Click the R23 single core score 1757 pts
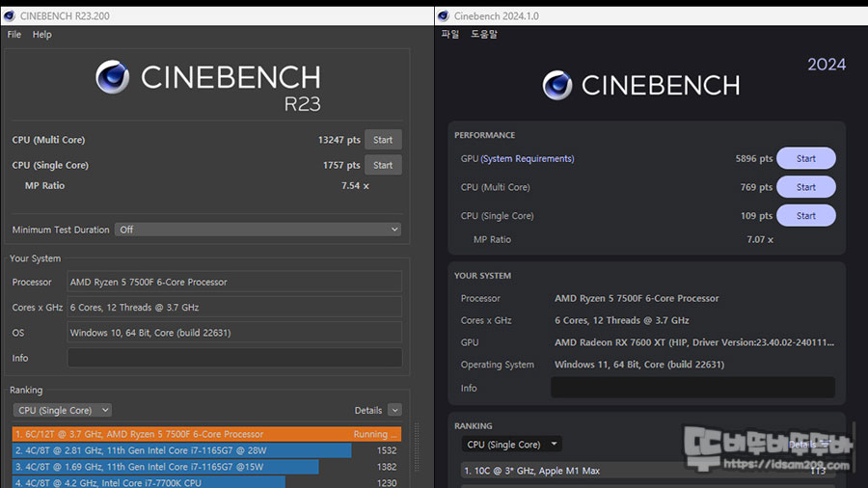 click(x=341, y=166)
